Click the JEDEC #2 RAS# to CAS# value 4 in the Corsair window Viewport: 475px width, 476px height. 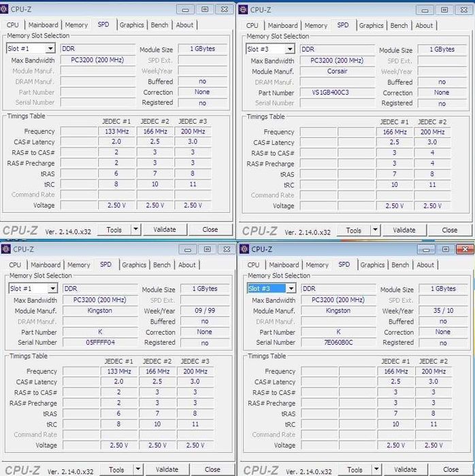tap(432, 153)
